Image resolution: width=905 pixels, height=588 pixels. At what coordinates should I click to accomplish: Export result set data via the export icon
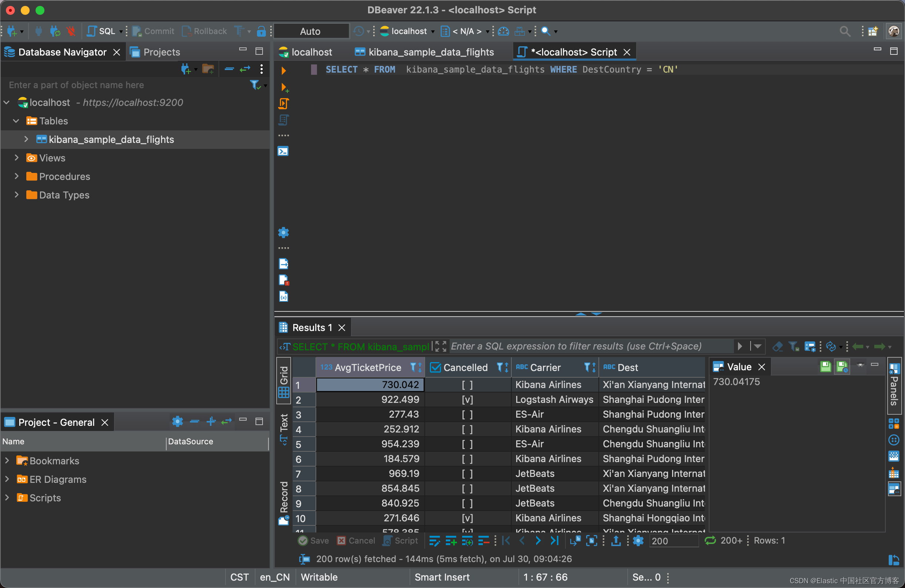coord(615,541)
